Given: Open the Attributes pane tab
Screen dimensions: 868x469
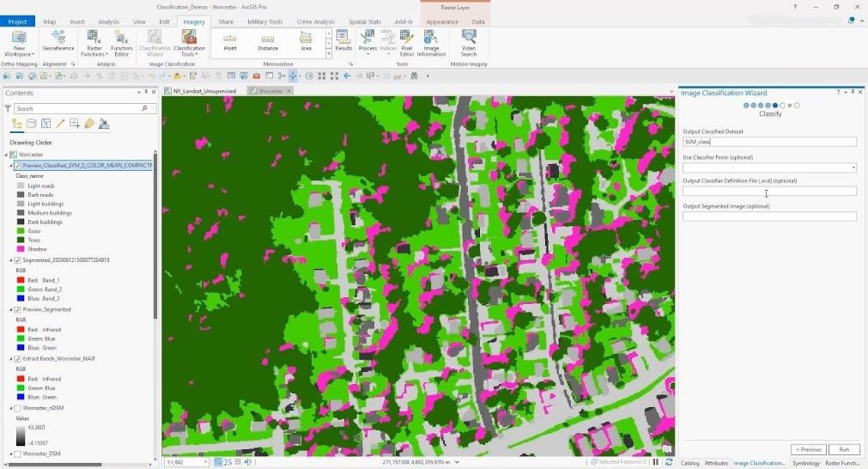Looking at the screenshot, I should pos(716,463).
